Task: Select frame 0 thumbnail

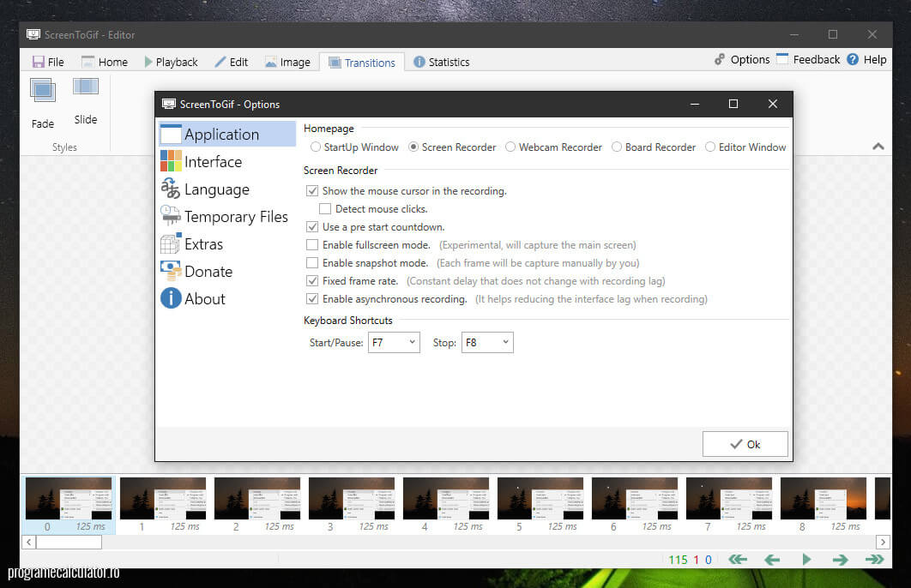Action: click(69, 505)
